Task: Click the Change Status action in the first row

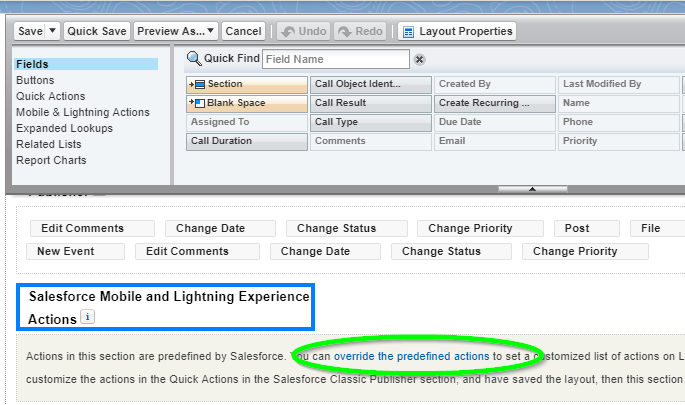Action: coord(346,228)
